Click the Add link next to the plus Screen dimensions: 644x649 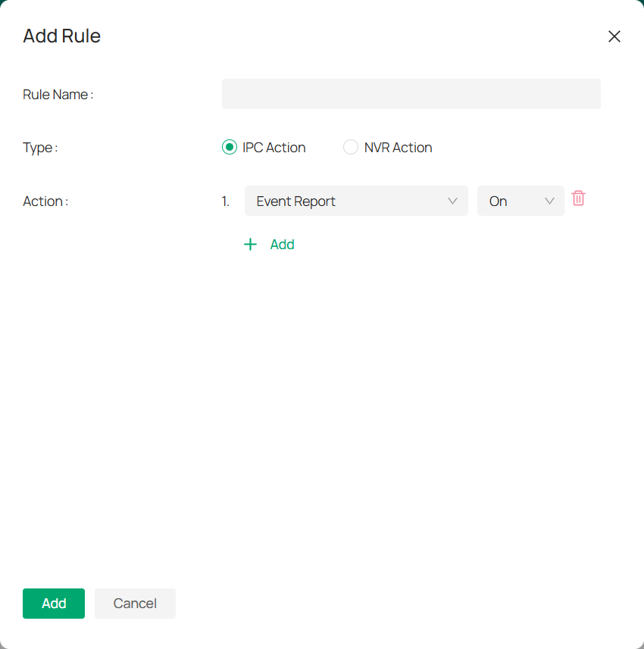[x=282, y=244]
